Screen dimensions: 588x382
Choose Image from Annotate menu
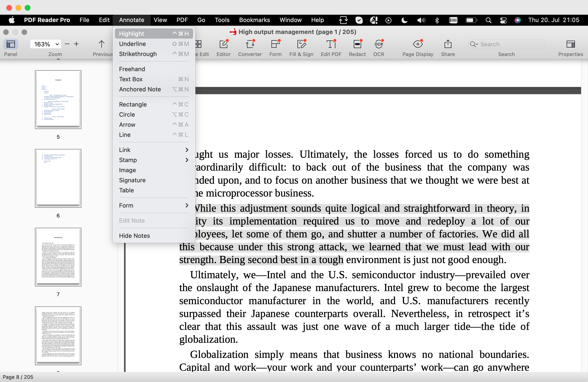[x=154, y=170]
